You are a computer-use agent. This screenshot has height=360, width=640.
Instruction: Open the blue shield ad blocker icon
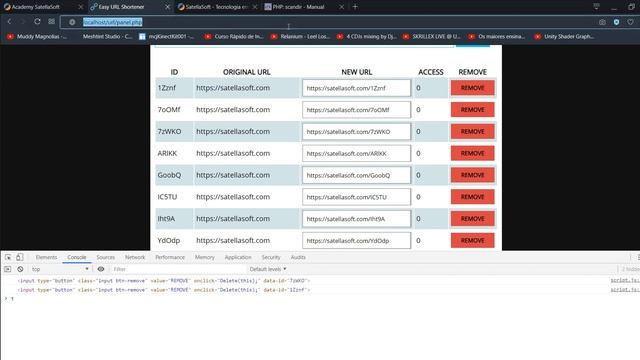tap(616, 22)
